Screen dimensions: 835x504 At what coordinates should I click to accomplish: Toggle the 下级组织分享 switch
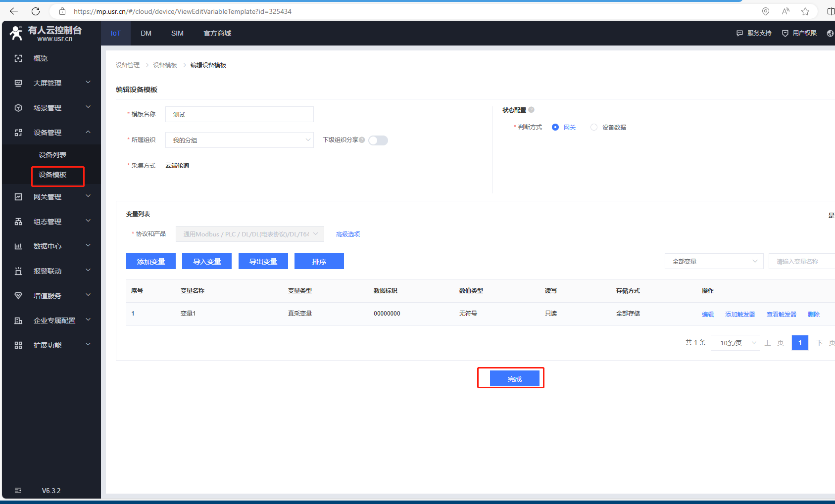coord(378,140)
